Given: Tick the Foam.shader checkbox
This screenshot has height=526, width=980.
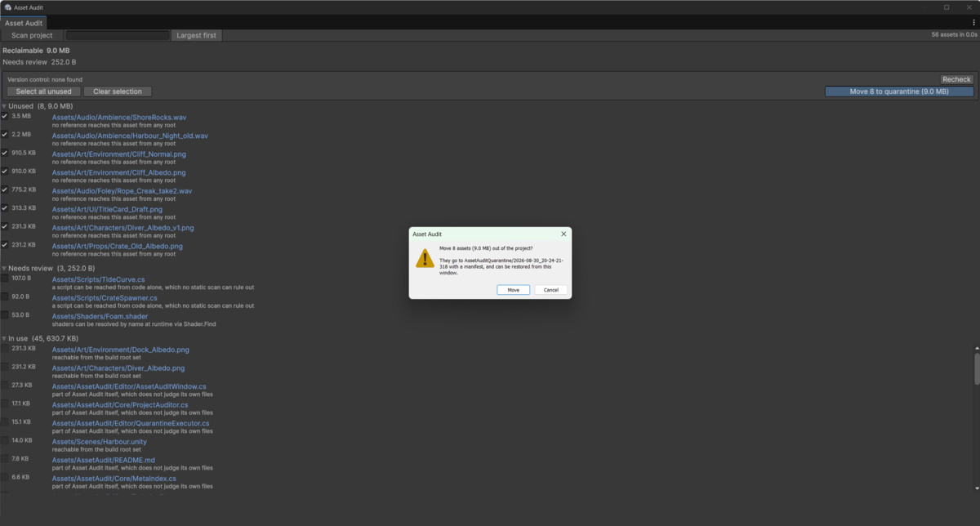Looking at the screenshot, I should coord(5,315).
